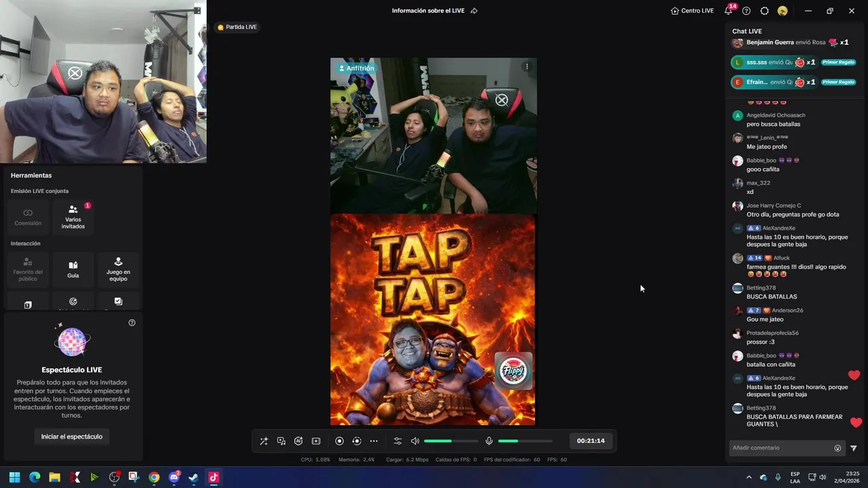Open Discord from the taskbar

tap(174, 477)
